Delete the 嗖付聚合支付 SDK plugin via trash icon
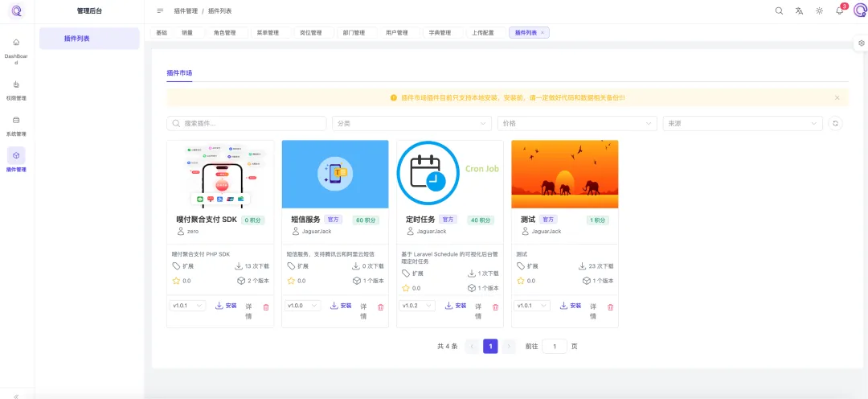Screen dimensions: 868x399 pyautogui.click(x=266, y=307)
